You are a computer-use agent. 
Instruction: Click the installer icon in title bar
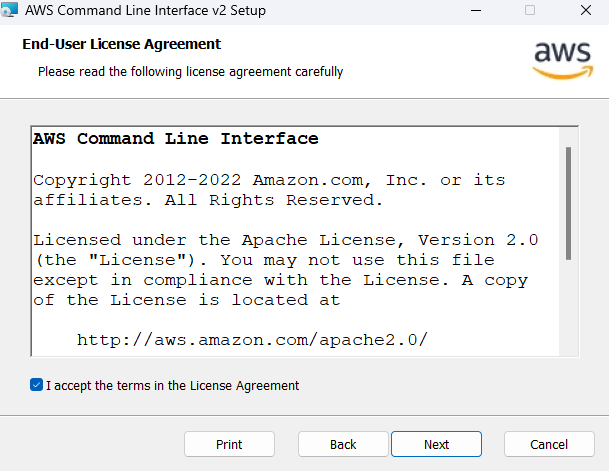(x=9, y=10)
